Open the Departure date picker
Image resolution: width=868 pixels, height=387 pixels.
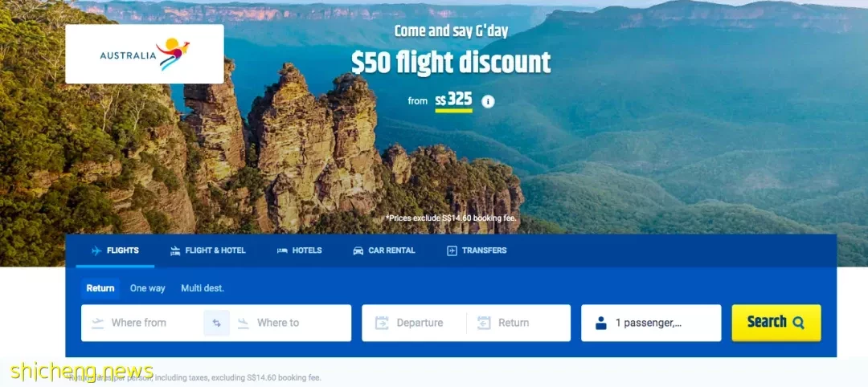pyautogui.click(x=414, y=323)
